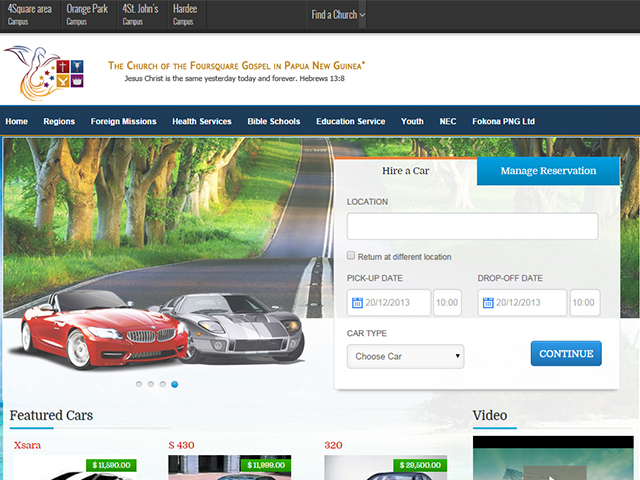Focus the Location input field
Image resolution: width=640 pixels, height=480 pixels.
pos(472,226)
